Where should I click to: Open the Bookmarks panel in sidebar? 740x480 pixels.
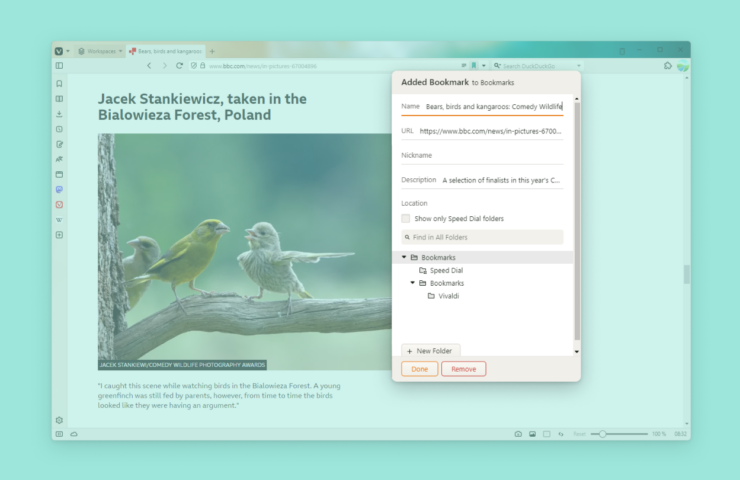click(59, 84)
